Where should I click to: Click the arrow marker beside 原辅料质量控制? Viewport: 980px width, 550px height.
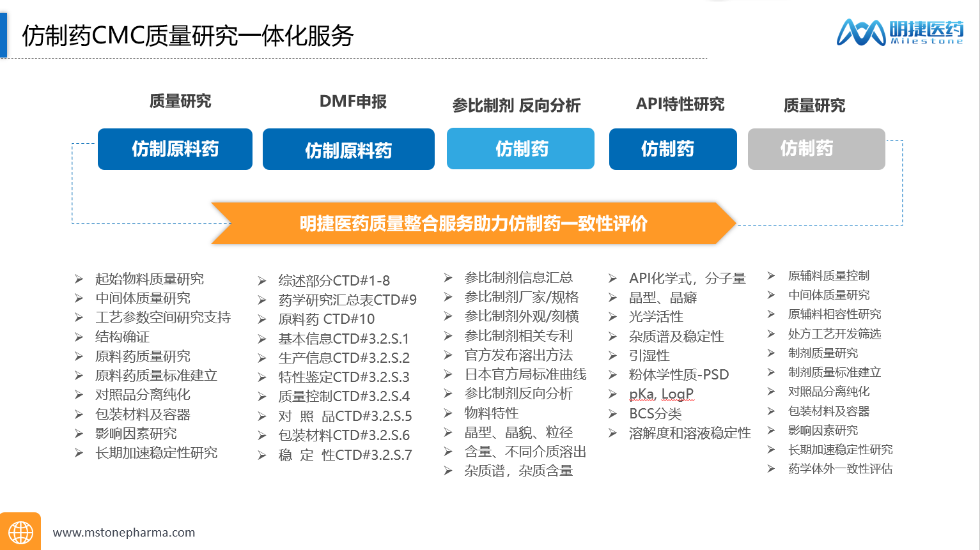[x=770, y=276]
